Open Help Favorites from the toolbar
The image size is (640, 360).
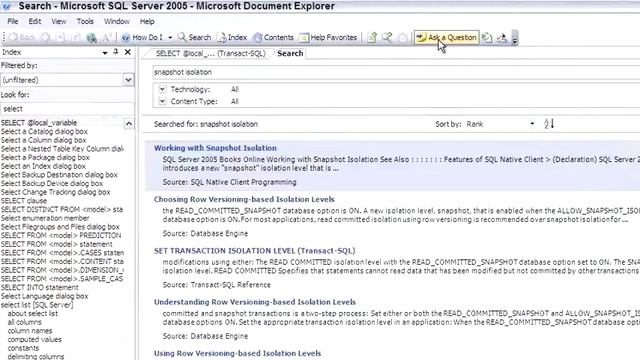point(328,38)
